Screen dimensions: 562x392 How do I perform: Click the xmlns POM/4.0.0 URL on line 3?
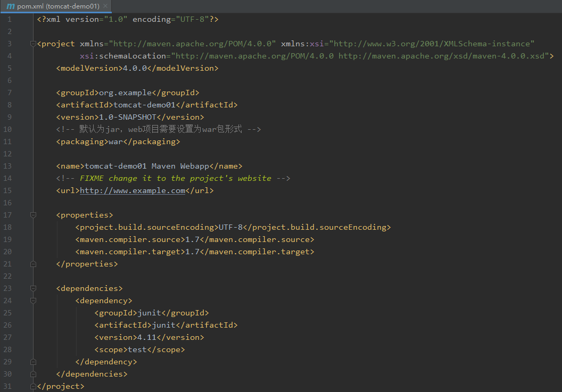(192, 44)
